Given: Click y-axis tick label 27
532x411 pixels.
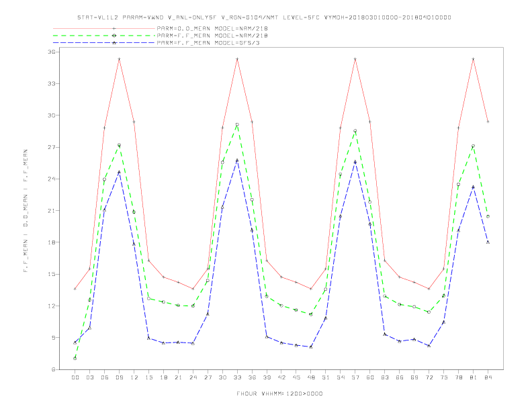Looking at the screenshot, I should click(x=52, y=147).
